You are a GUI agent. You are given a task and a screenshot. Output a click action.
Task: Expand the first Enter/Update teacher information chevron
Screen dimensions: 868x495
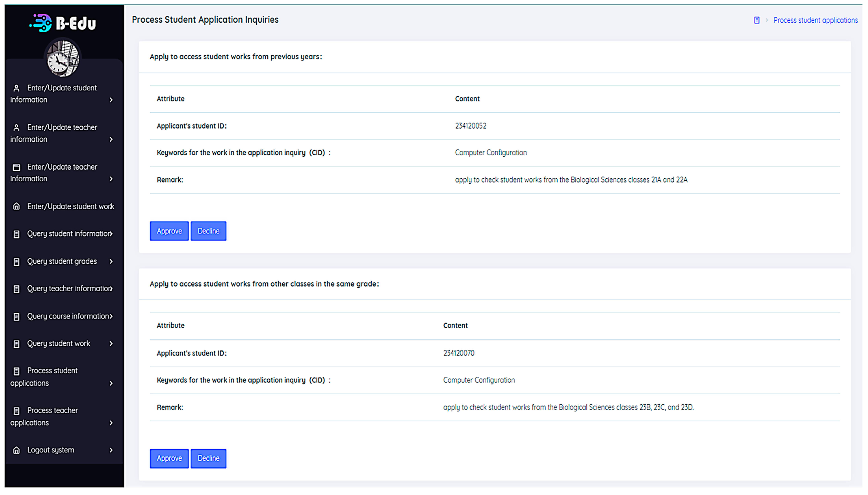tap(111, 139)
